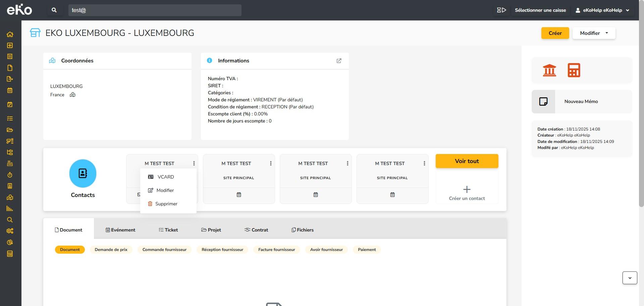Screen dimensions: 644x306
Task: Switch to the Evénement tab
Action: [x=120, y=230]
